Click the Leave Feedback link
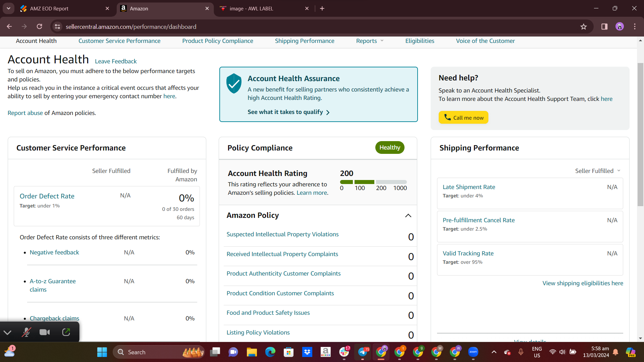Viewport: 644px width, 362px height. tap(116, 61)
